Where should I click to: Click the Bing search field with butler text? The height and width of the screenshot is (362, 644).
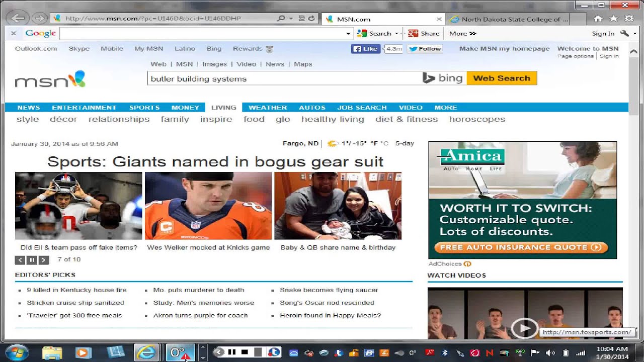[x=284, y=78]
